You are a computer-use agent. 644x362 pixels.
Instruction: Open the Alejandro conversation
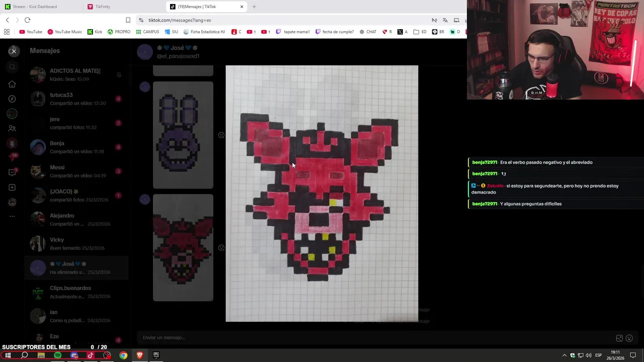(x=76, y=220)
